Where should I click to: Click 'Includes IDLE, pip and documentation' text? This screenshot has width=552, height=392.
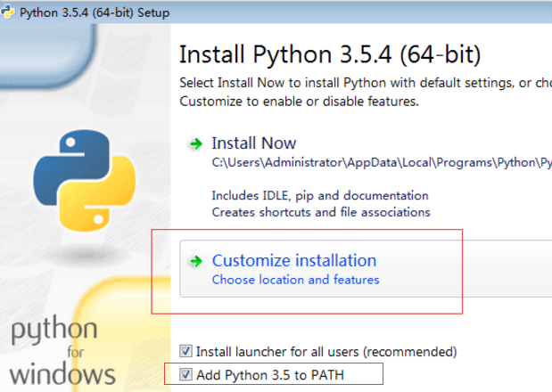[x=320, y=196]
